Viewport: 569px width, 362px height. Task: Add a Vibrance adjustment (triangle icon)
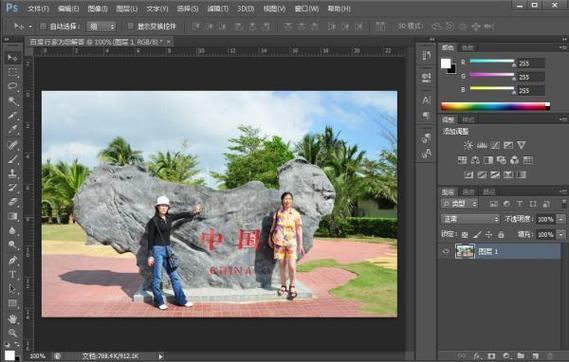pyautogui.click(x=521, y=145)
